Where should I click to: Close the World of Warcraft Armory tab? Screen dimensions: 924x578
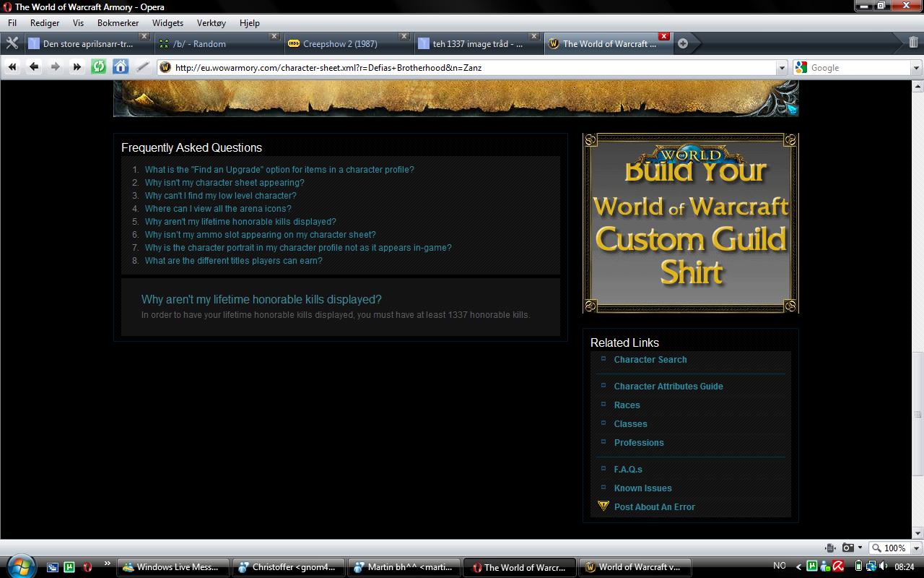tap(664, 36)
